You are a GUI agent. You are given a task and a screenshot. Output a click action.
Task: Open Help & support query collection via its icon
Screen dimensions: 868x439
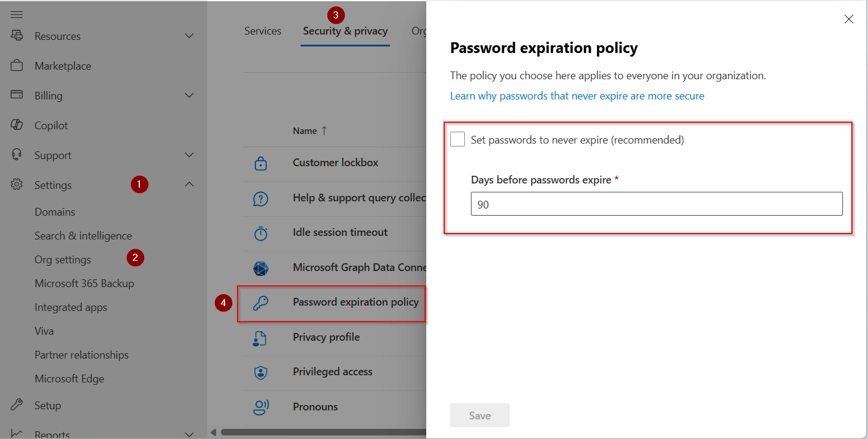(261, 197)
